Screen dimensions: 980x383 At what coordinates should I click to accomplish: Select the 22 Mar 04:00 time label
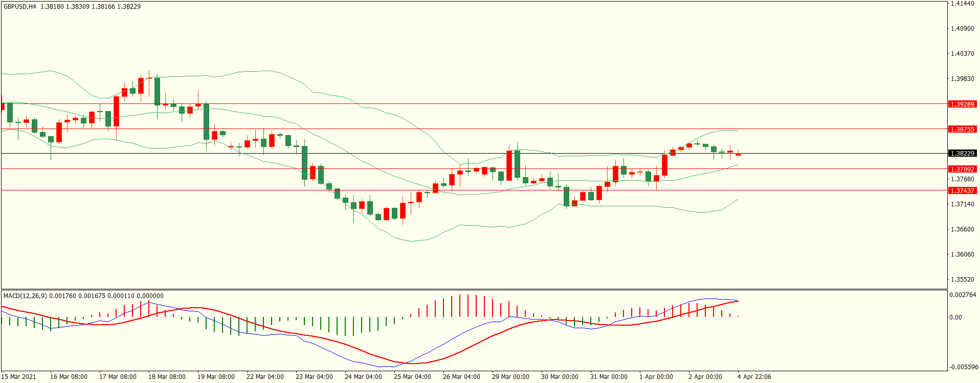click(265, 377)
